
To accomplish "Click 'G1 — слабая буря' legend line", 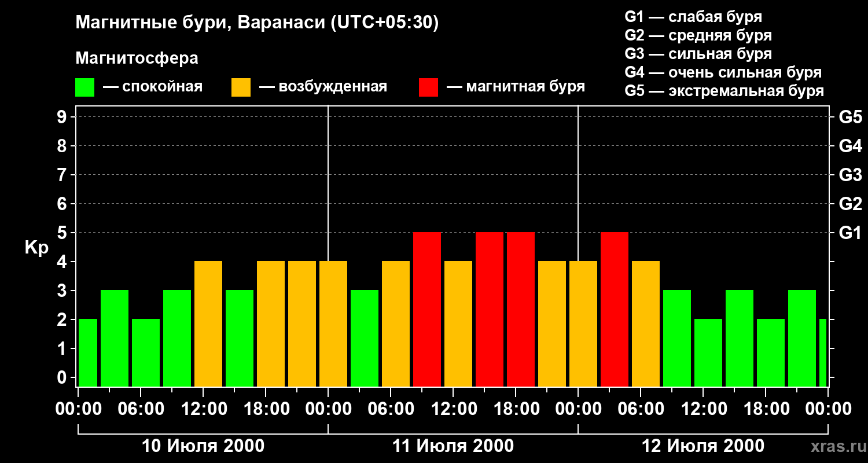I will (693, 17).
